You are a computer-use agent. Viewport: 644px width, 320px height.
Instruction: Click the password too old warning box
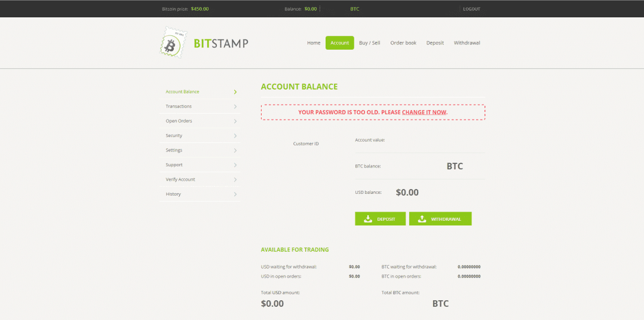(x=373, y=112)
